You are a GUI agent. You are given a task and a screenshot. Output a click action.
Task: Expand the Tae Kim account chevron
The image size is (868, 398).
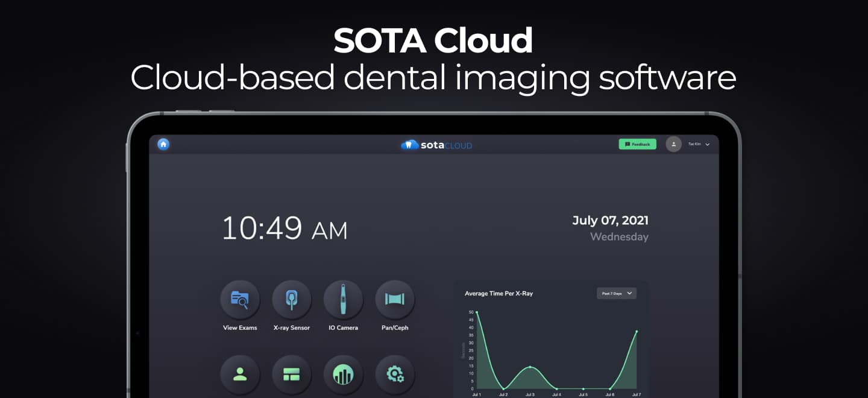pyautogui.click(x=708, y=145)
